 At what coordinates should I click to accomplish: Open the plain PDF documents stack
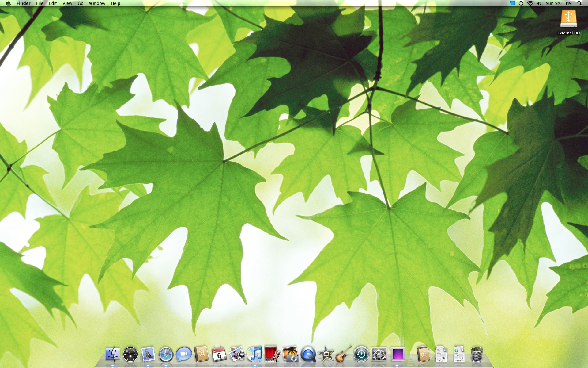tap(441, 354)
